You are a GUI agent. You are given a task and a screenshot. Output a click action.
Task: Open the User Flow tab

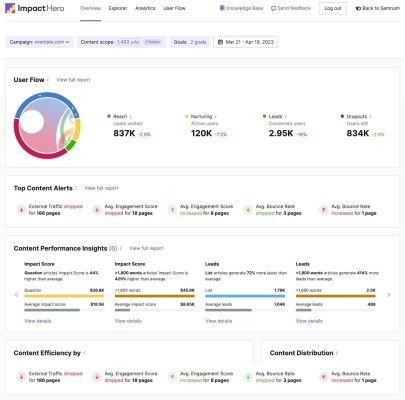[174, 8]
